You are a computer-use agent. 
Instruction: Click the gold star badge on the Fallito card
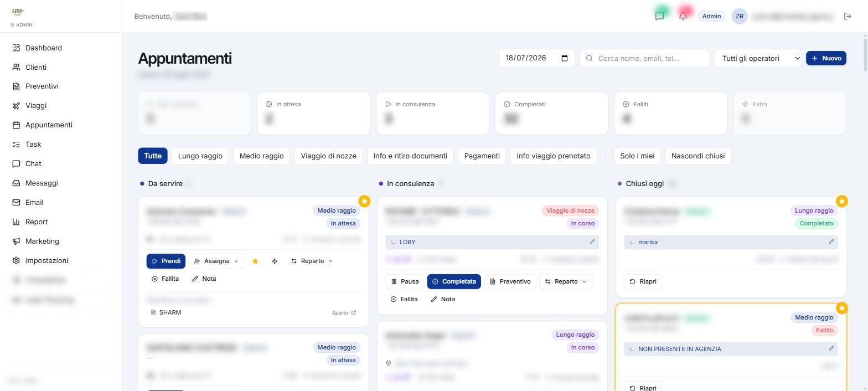pyautogui.click(x=842, y=308)
